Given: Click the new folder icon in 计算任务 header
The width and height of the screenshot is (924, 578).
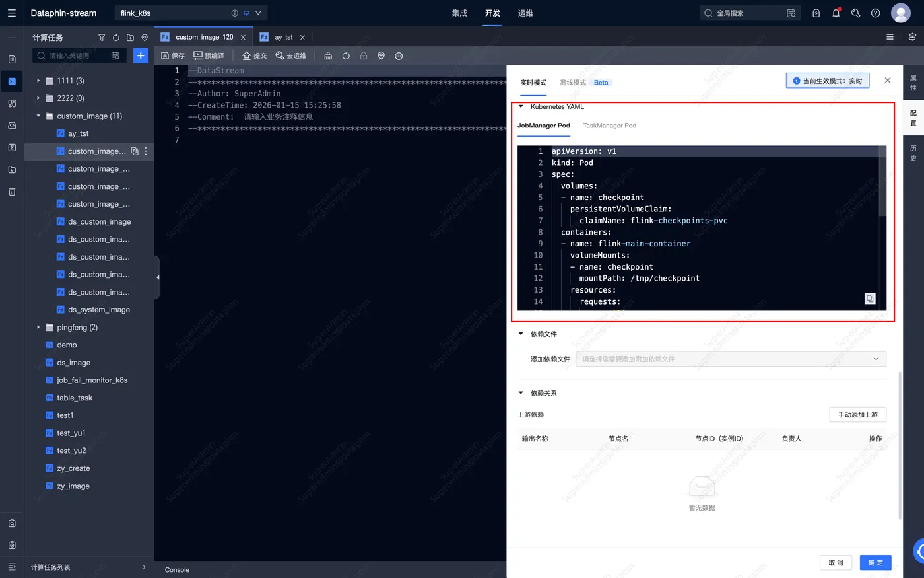Looking at the screenshot, I should [x=130, y=38].
